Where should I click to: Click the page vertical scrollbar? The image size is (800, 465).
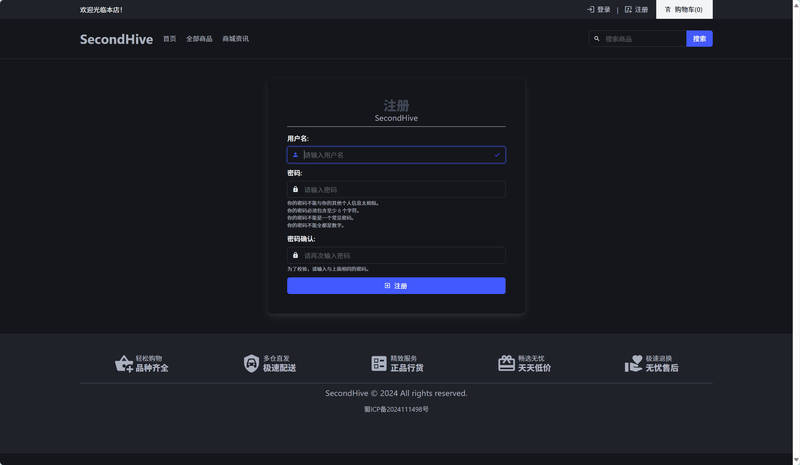coord(796,232)
